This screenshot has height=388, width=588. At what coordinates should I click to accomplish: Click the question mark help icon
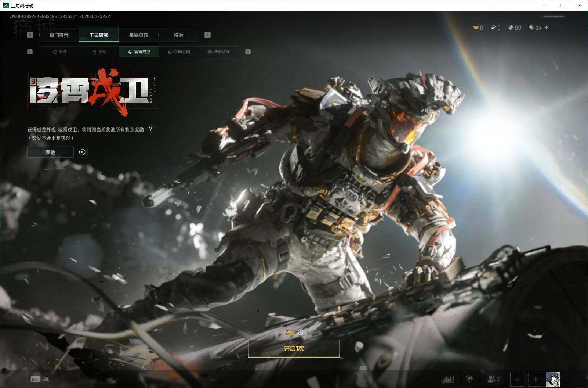pos(150,129)
